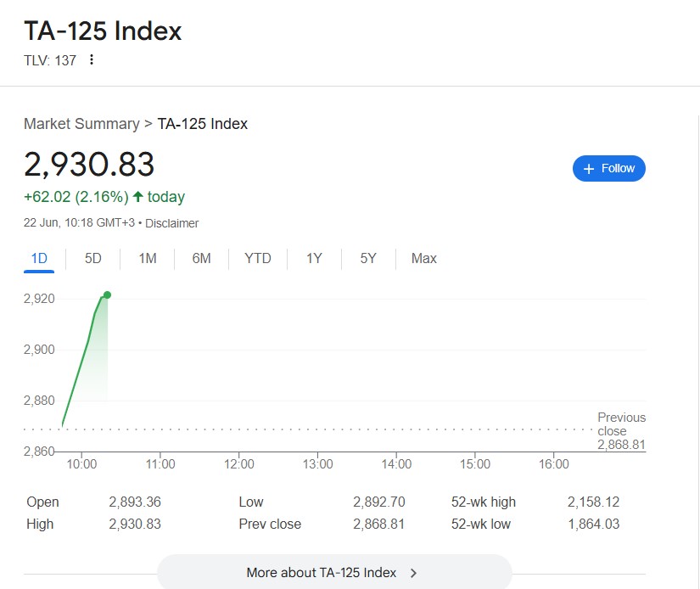Viewport: 700px width, 589px height.
Task: Switch chart to Max range
Action: pyautogui.click(x=424, y=259)
